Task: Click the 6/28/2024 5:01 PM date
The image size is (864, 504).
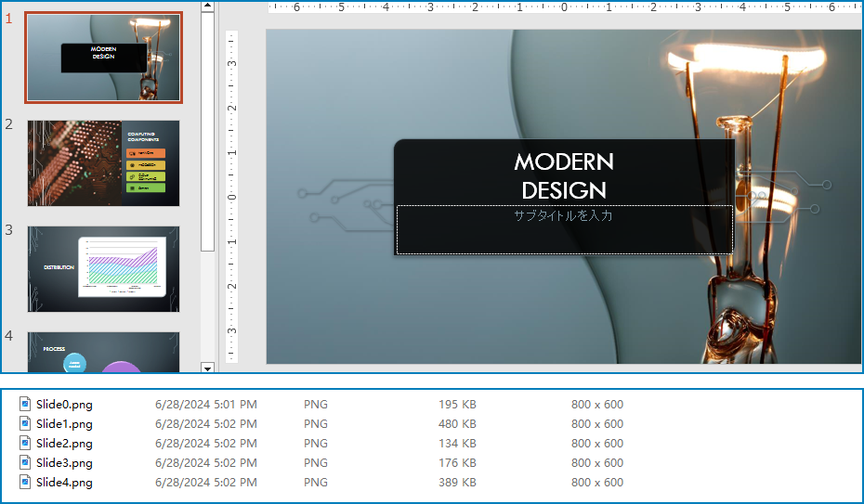Action: [x=206, y=405]
